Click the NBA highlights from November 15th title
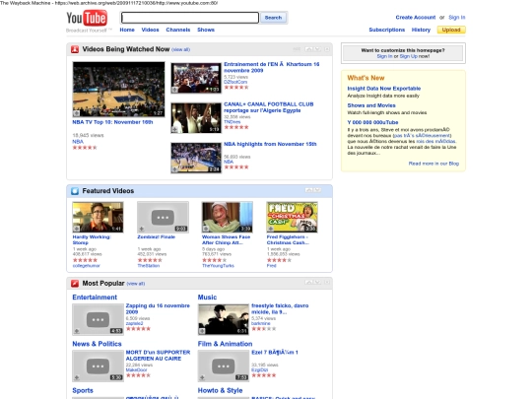 point(270,144)
